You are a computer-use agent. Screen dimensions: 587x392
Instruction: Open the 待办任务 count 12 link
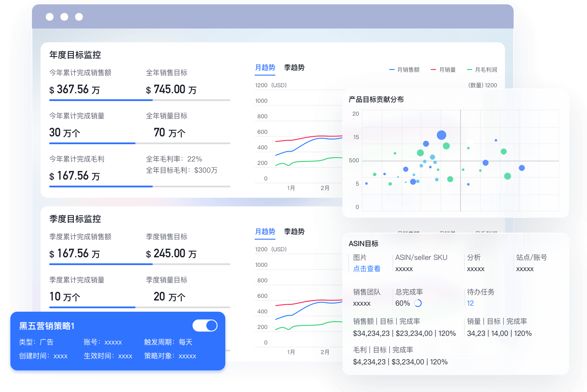click(x=470, y=303)
